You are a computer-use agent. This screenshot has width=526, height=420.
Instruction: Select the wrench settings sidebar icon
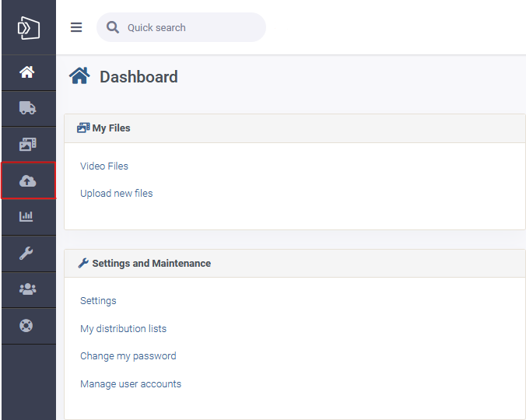click(26, 253)
